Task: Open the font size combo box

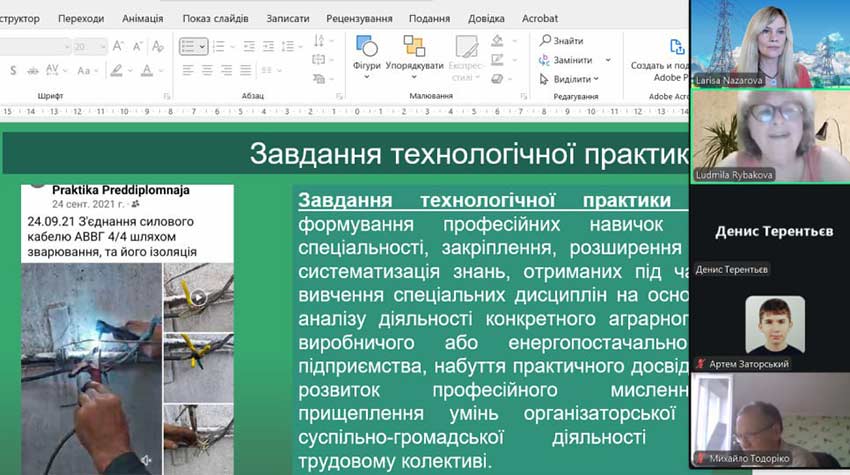Action: click(x=90, y=46)
